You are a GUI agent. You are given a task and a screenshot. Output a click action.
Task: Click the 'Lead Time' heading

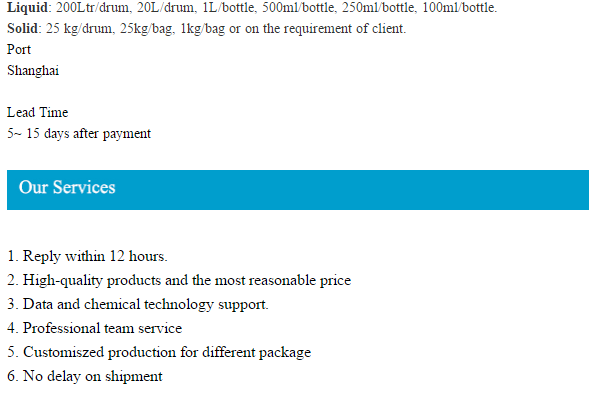coord(38,112)
